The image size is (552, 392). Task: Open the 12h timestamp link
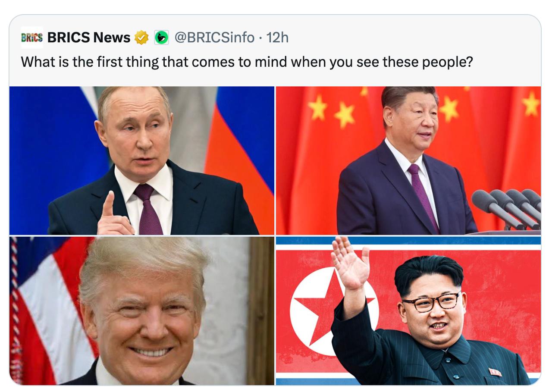(277, 38)
